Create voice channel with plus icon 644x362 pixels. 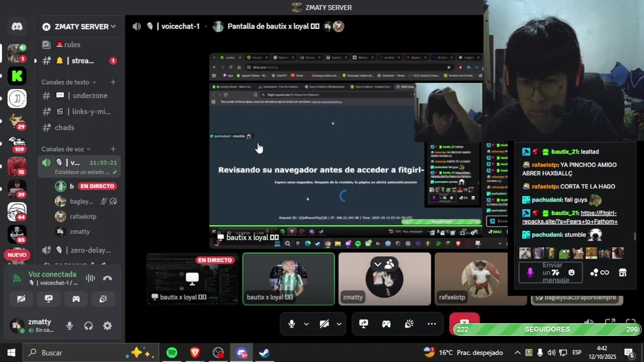(113, 149)
